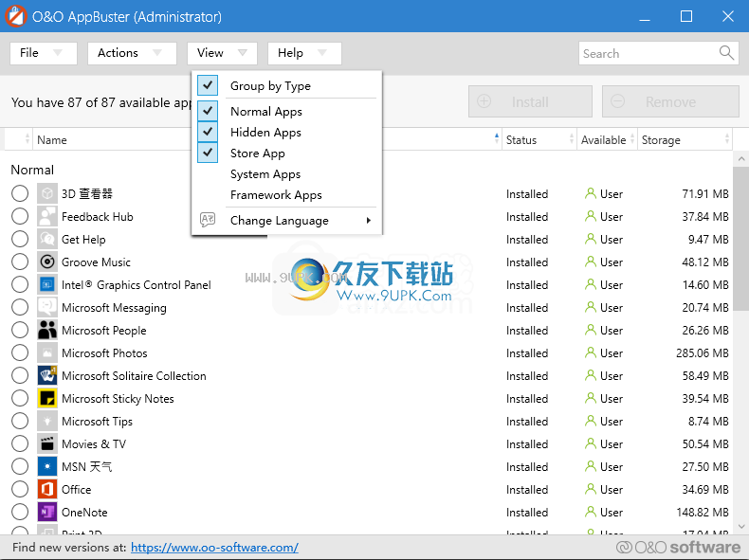Click the scrollbar up arrow
This screenshot has height=560, width=749.
(740, 158)
